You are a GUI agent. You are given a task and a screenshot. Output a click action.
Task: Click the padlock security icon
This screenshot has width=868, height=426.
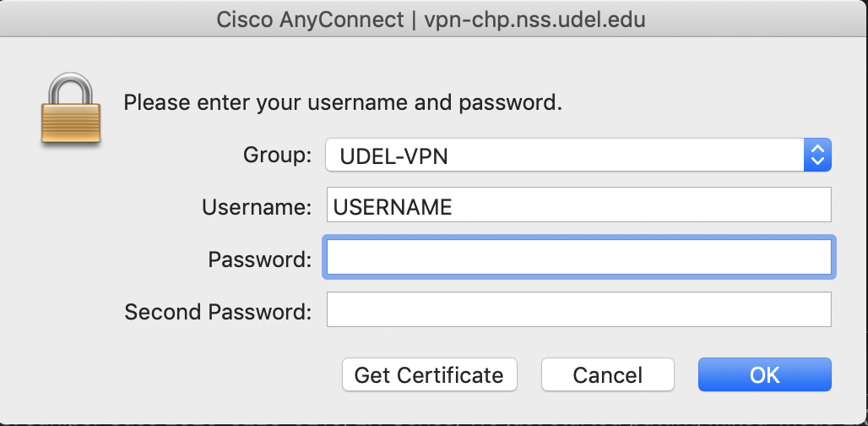(x=70, y=110)
